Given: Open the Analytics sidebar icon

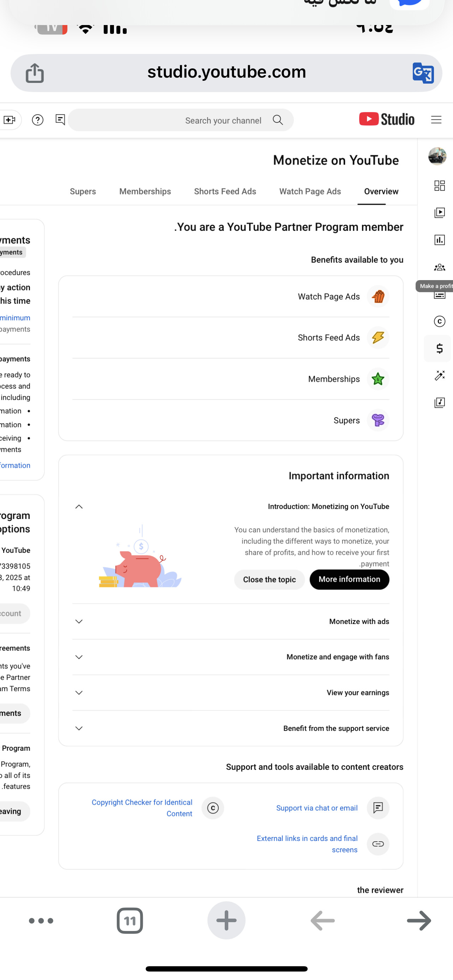Looking at the screenshot, I should (x=439, y=240).
